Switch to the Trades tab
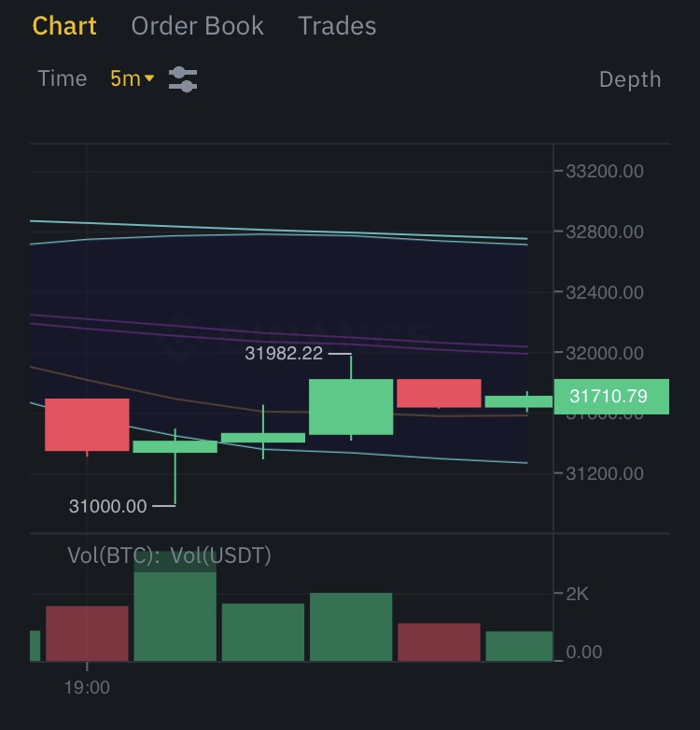The height and width of the screenshot is (730, 700). (x=337, y=26)
